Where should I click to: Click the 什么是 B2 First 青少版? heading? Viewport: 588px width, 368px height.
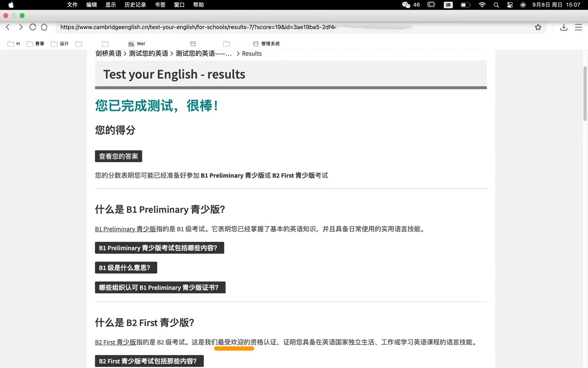click(x=144, y=322)
